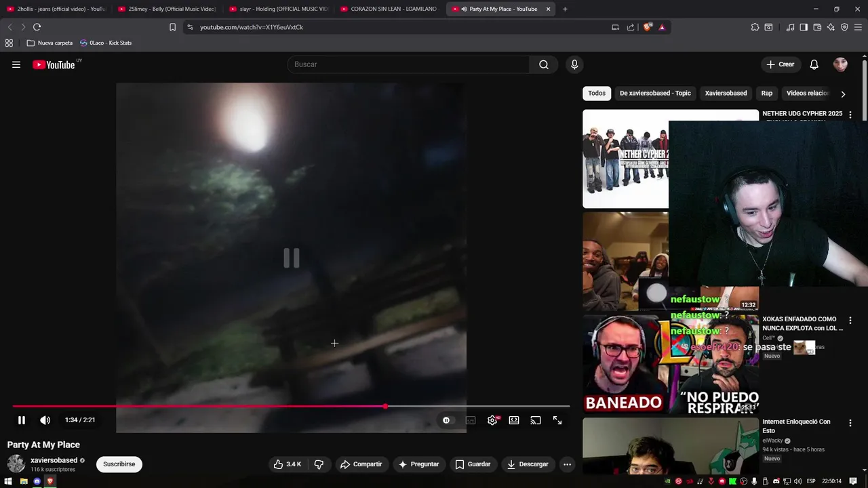This screenshot has width=868, height=488.
Task: Subscribe with the Suscribirse button
Action: pyautogui.click(x=119, y=464)
